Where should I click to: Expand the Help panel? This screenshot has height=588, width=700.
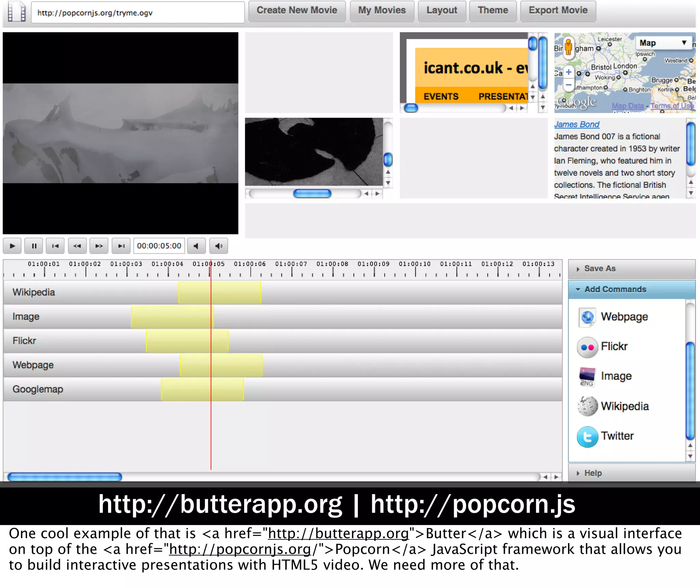tap(632, 473)
